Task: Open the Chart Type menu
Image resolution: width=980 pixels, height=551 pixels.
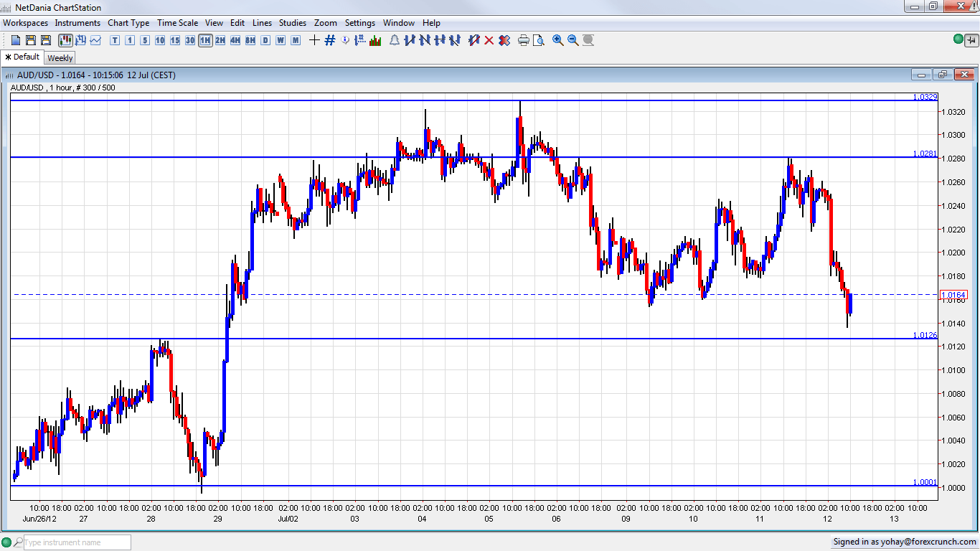Action: tap(129, 23)
